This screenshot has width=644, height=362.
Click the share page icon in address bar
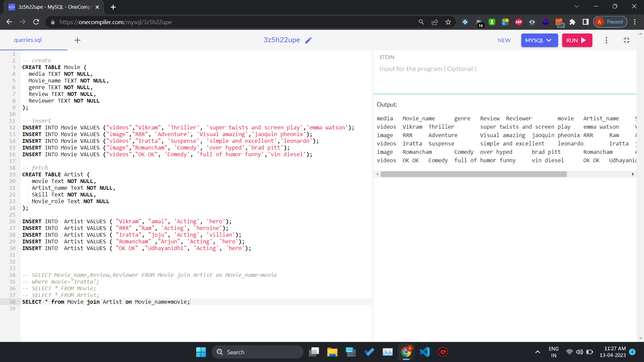click(435, 22)
